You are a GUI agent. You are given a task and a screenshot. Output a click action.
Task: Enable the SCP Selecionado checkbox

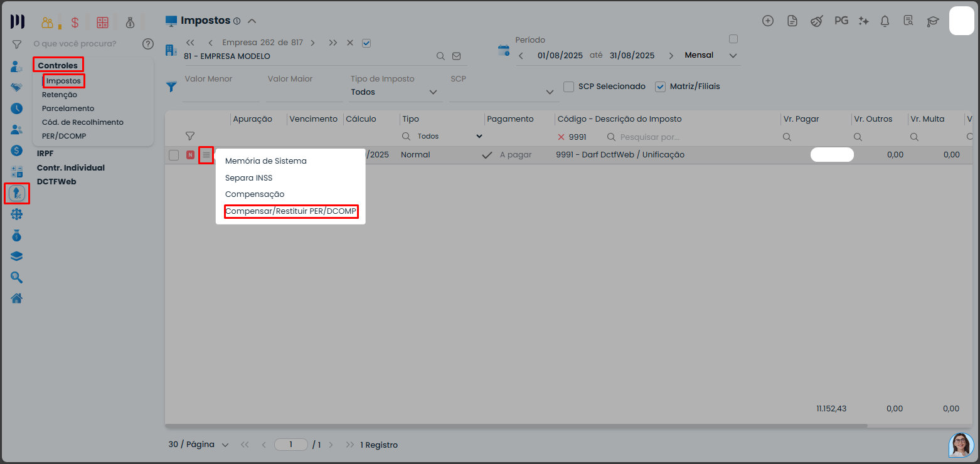click(569, 87)
